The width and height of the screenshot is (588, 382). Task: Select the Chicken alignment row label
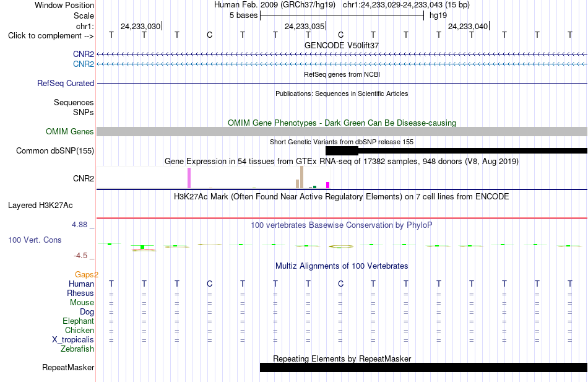(x=79, y=330)
